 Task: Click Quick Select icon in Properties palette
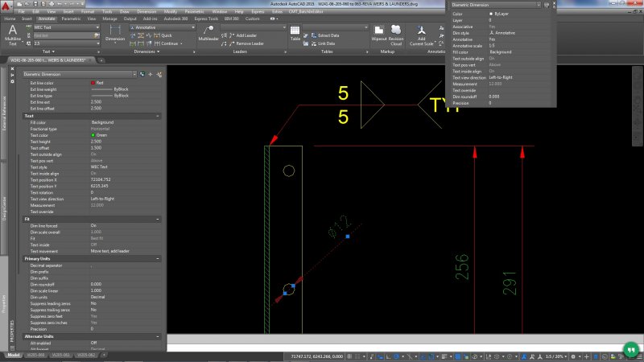click(x=159, y=74)
